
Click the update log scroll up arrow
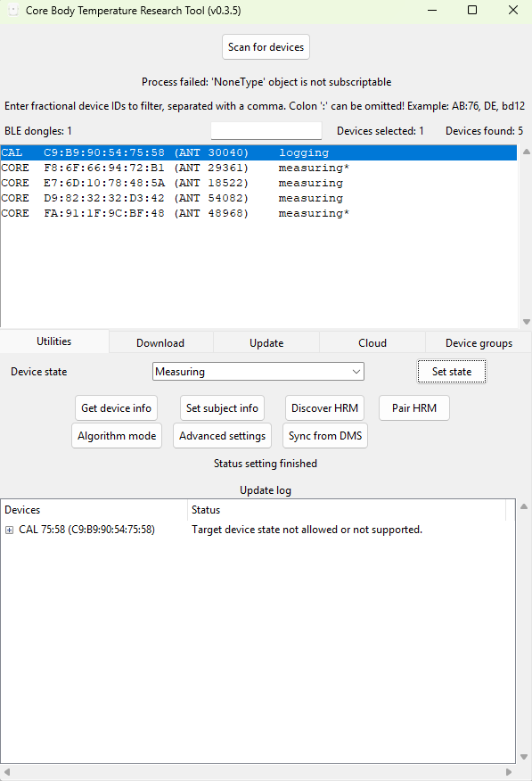point(524,506)
